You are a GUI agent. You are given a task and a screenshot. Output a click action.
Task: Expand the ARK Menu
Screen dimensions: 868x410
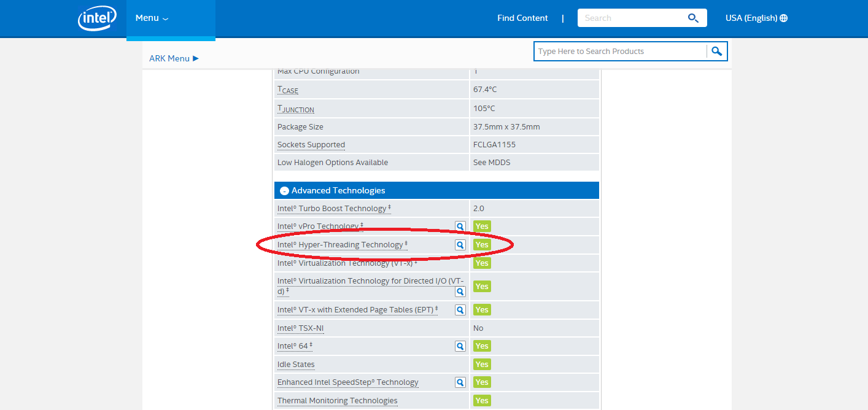(174, 58)
